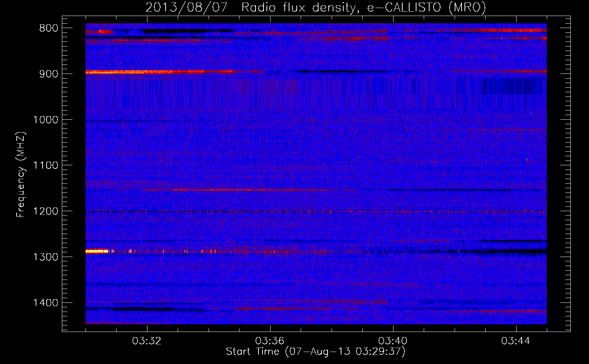
Task: Click the 03:36 time tick label
Action: point(270,341)
